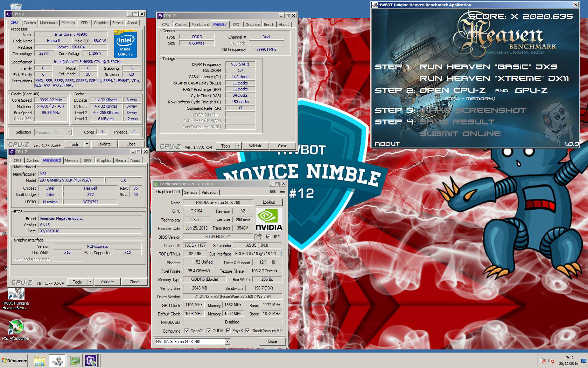This screenshot has height=368, width=588.
Task: Open the file explorer taskbar icon
Action: tap(40, 361)
